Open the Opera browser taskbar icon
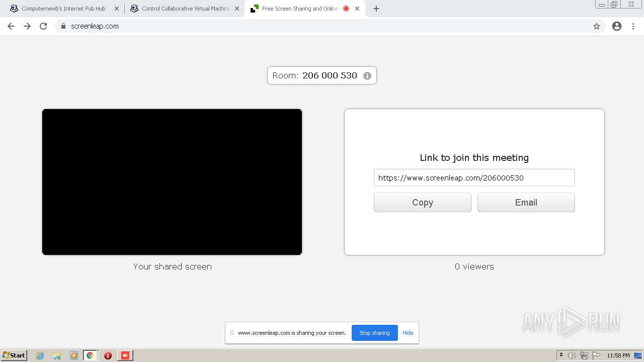The width and height of the screenshot is (644, 362). [108, 355]
